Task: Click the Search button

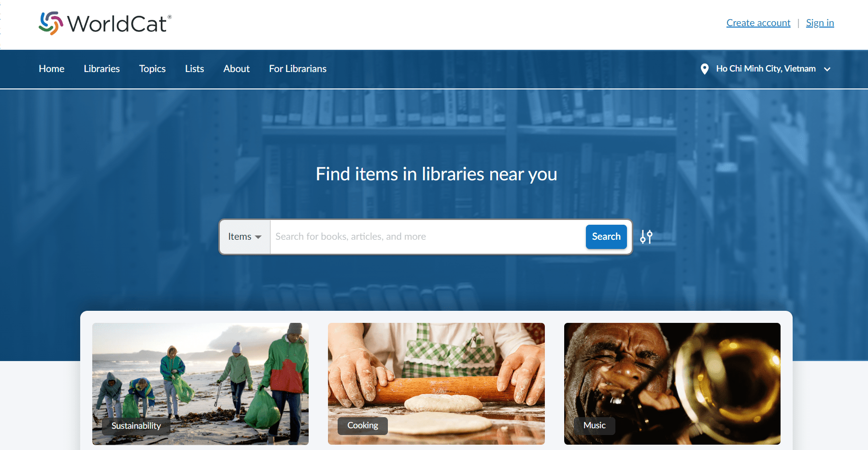Action: 606,237
